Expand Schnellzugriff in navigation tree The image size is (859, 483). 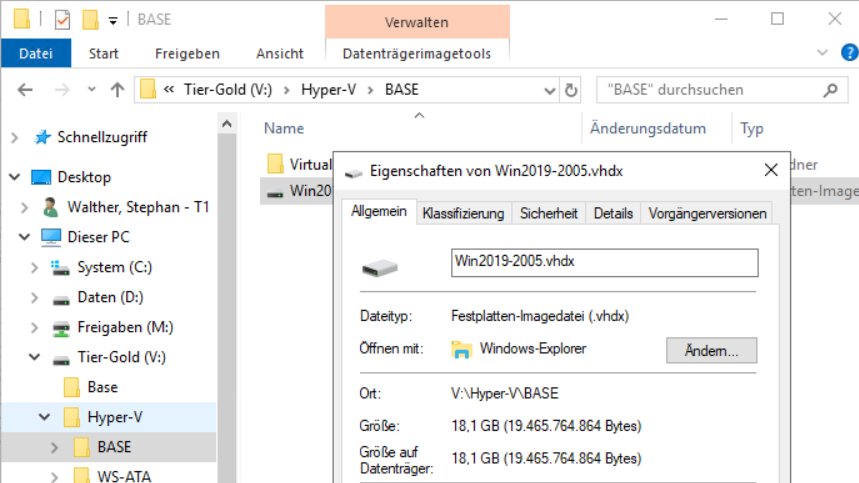[15, 137]
